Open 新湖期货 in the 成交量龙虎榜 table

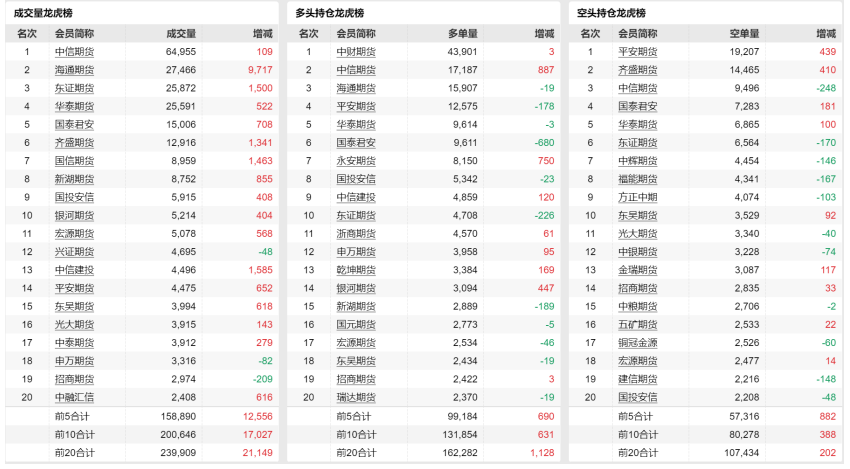(74, 179)
